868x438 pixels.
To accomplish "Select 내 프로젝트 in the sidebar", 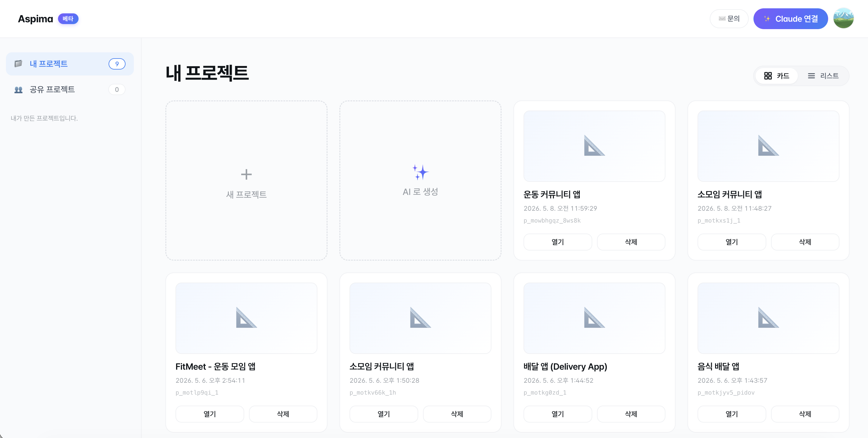I will (x=70, y=64).
